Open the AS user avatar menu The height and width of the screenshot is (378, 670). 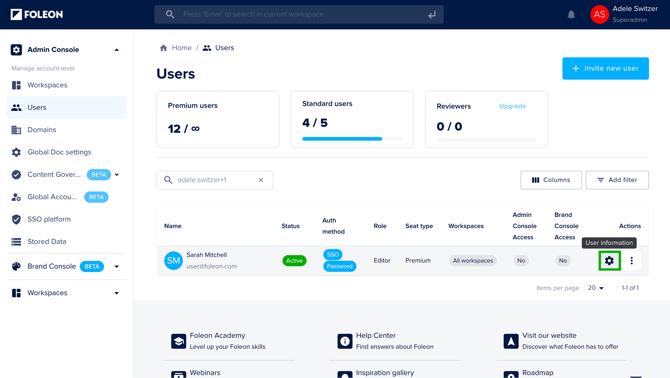599,15
